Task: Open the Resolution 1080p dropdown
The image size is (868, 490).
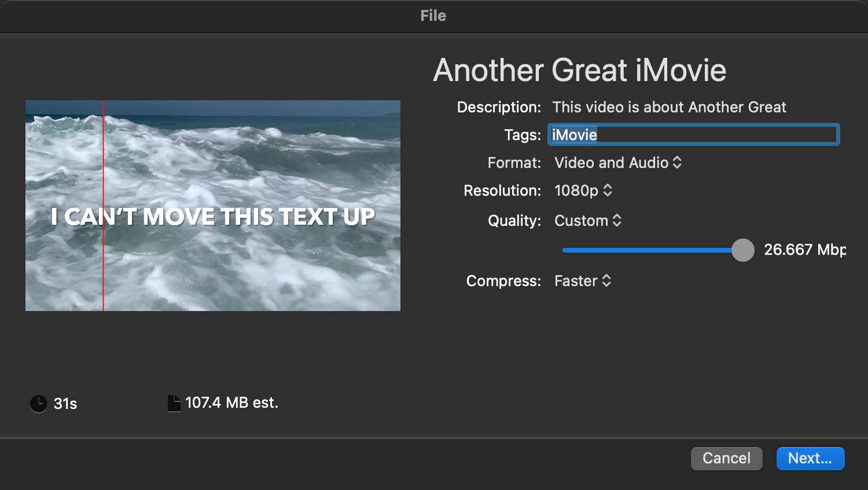Action: point(583,191)
